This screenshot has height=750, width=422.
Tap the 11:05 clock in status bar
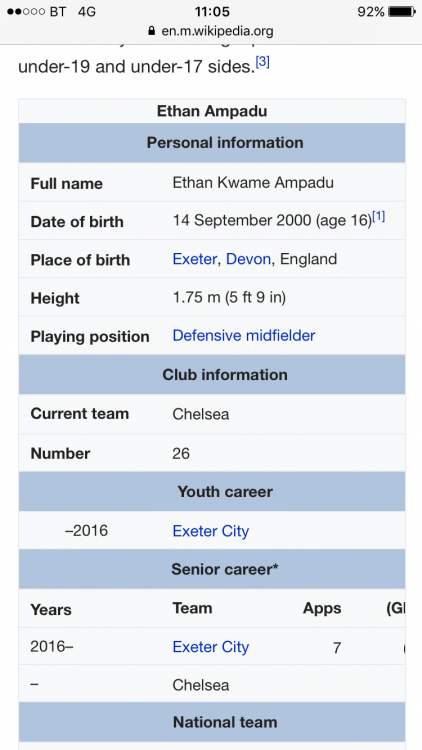pos(212,11)
